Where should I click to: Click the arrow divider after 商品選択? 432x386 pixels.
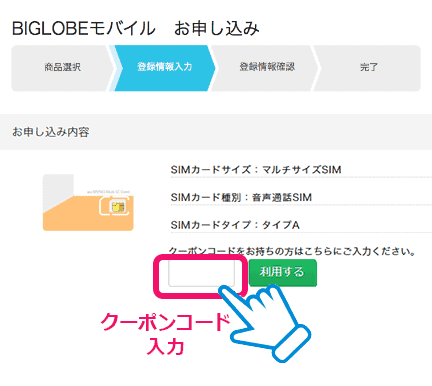[113, 68]
